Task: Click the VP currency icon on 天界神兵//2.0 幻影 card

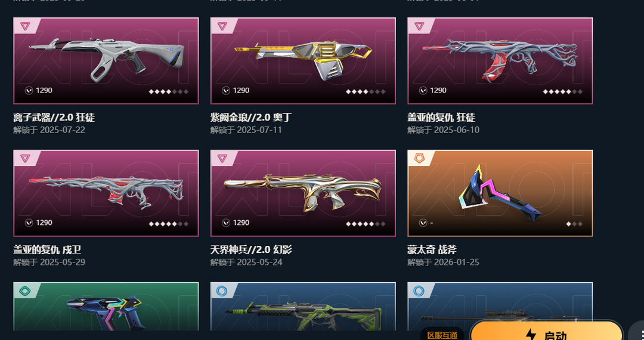Action: point(226,222)
